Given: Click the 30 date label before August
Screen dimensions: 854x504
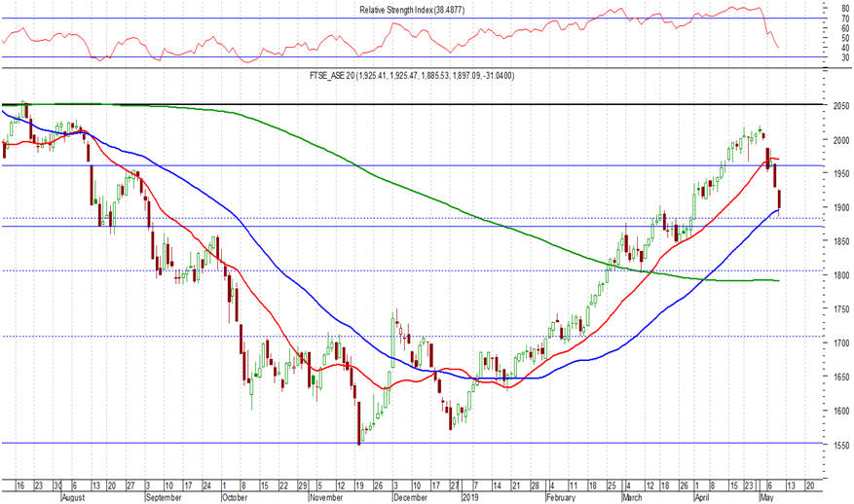Looking at the screenshot, I should 57,485.
